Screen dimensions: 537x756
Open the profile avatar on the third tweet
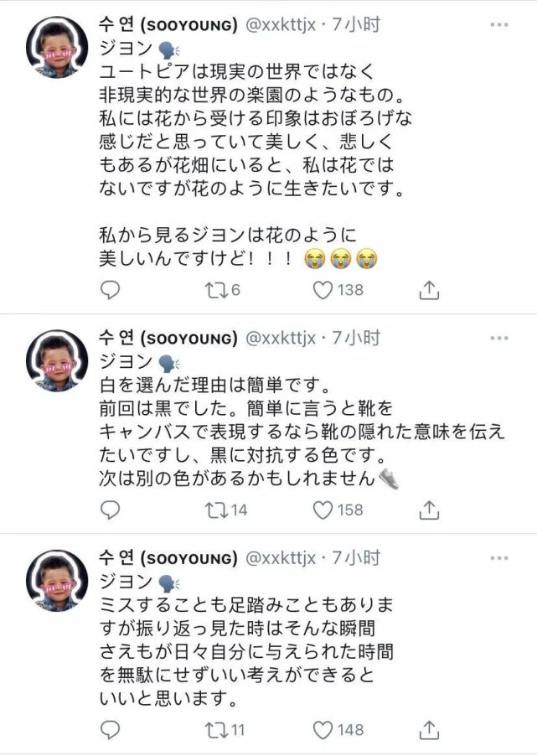point(57,580)
